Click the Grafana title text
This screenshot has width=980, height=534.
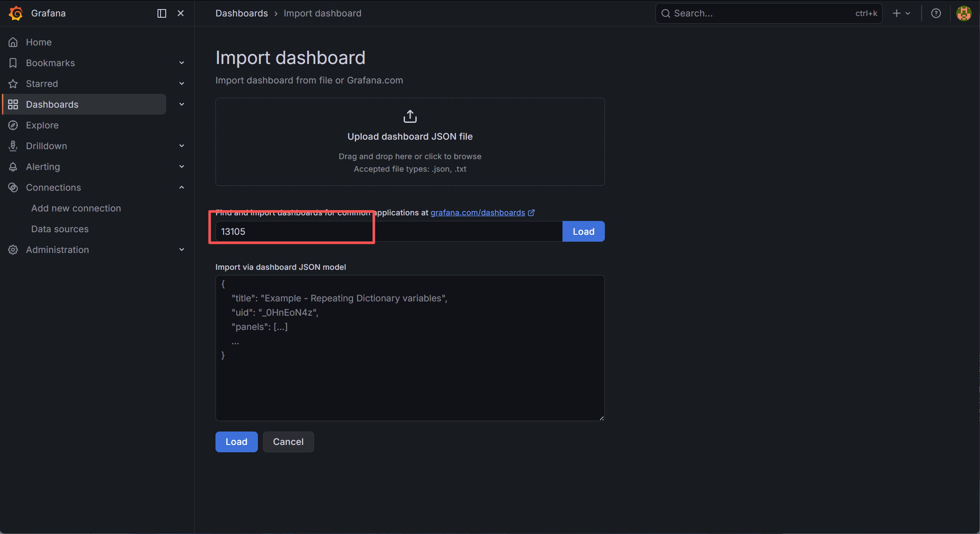point(48,13)
